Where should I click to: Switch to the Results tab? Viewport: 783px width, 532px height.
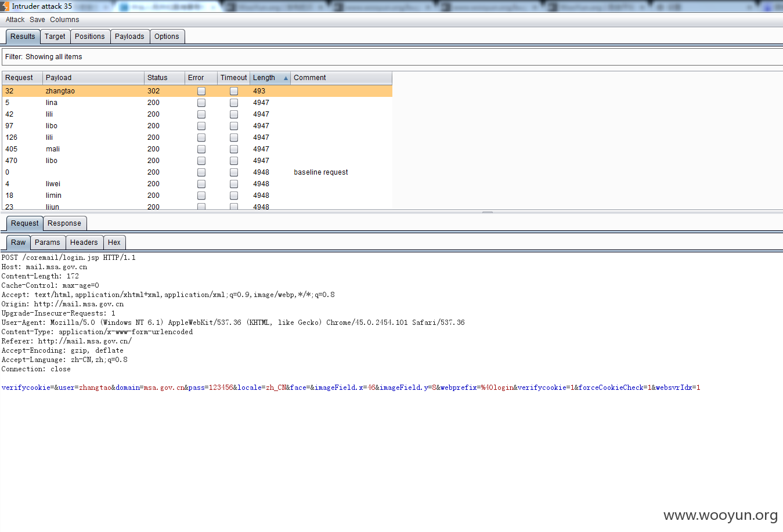(23, 37)
